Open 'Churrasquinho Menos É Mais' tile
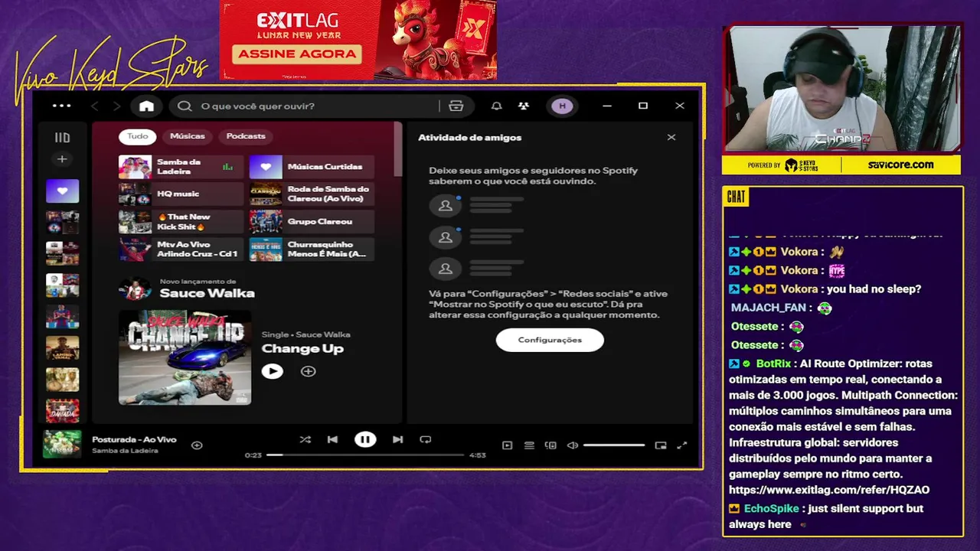Screen dimensions: 980x551 [312, 249]
